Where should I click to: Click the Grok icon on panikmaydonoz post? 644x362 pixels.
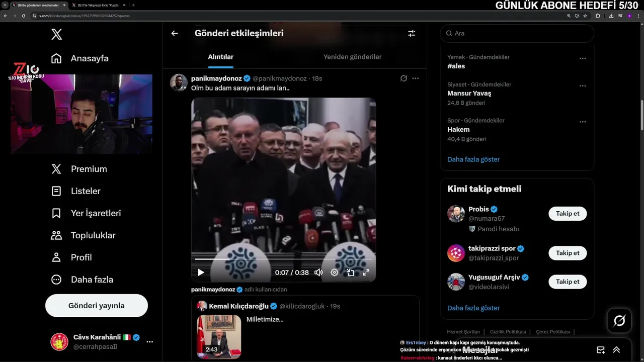(404, 78)
